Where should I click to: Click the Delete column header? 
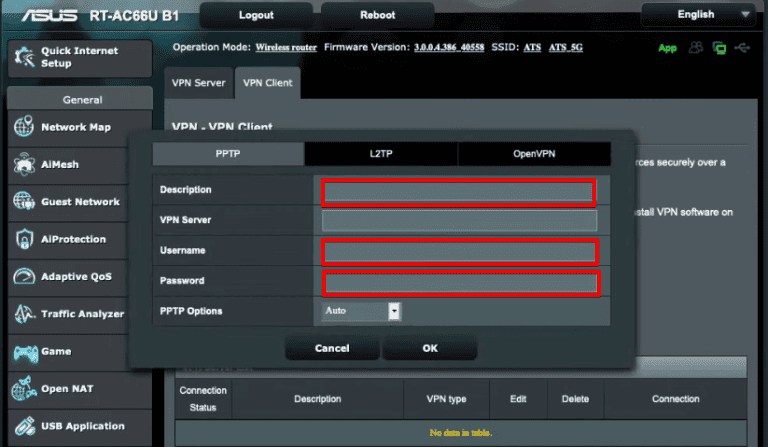click(x=576, y=399)
